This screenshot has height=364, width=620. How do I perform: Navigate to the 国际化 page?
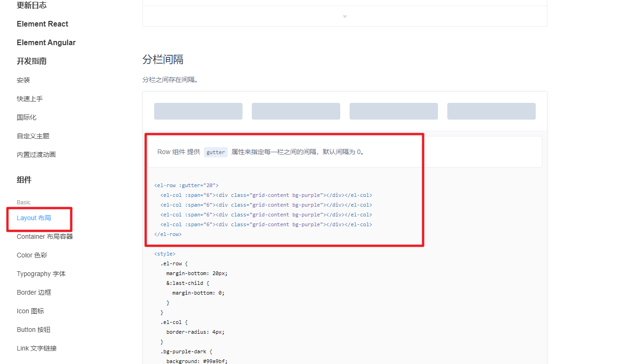click(x=27, y=117)
